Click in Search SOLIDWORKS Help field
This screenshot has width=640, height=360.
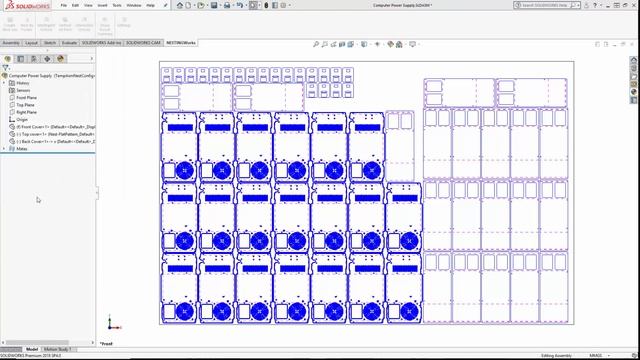(x=545, y=5)
